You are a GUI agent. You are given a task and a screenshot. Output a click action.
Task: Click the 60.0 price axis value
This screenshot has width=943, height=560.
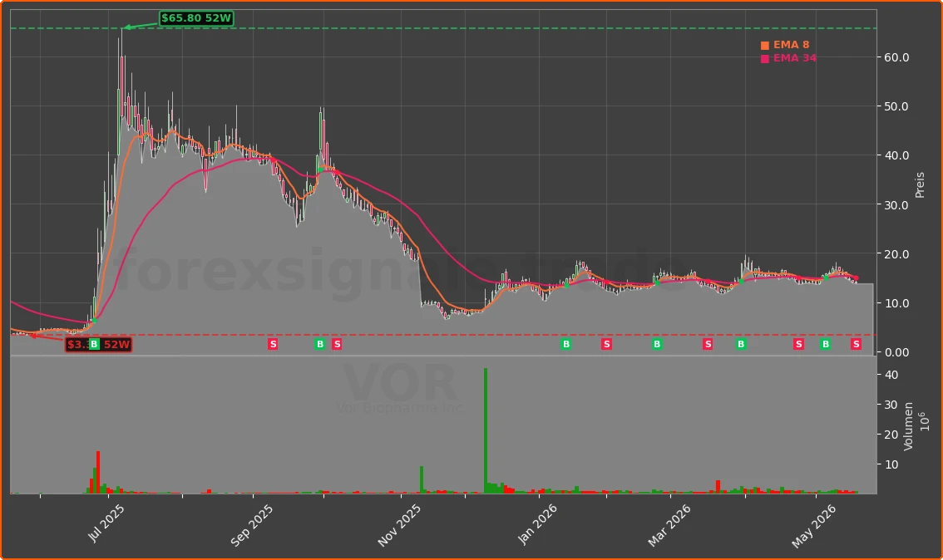896,57
